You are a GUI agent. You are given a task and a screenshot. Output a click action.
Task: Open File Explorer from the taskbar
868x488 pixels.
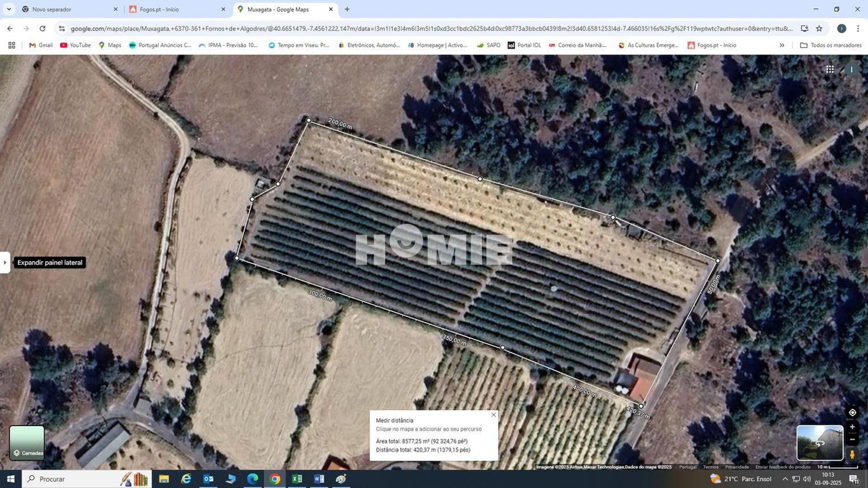164,479
